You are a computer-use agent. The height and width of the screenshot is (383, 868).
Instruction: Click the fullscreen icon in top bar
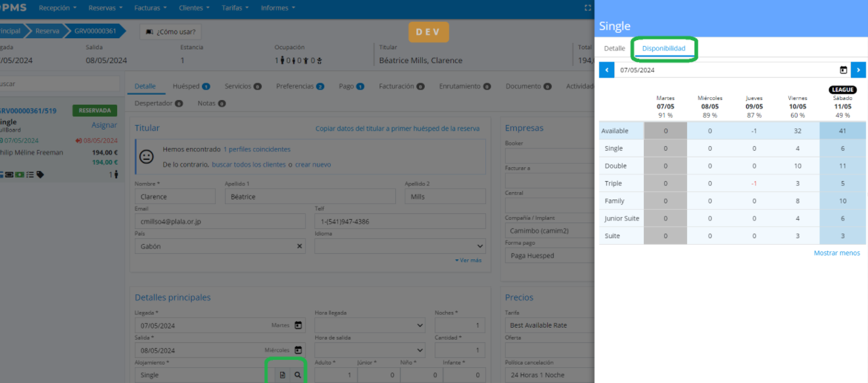click(x=588, y=8)
